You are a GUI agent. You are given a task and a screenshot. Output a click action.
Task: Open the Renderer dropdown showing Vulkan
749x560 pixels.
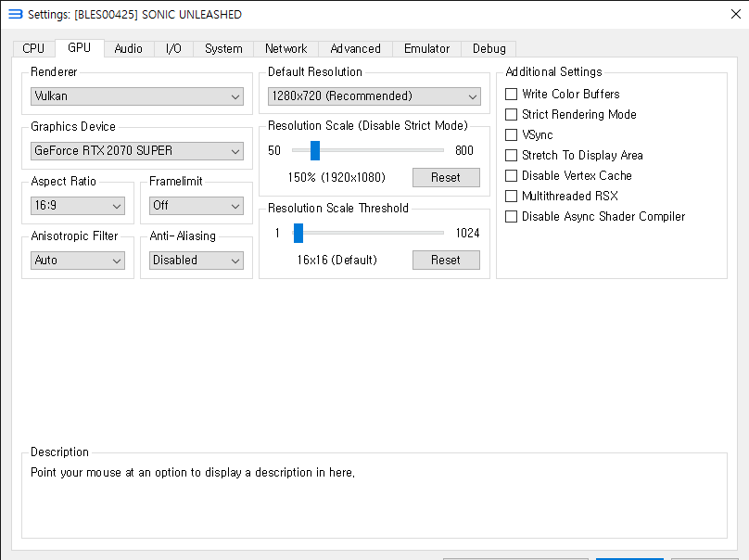pyautogui.click(x=137, y=96)
